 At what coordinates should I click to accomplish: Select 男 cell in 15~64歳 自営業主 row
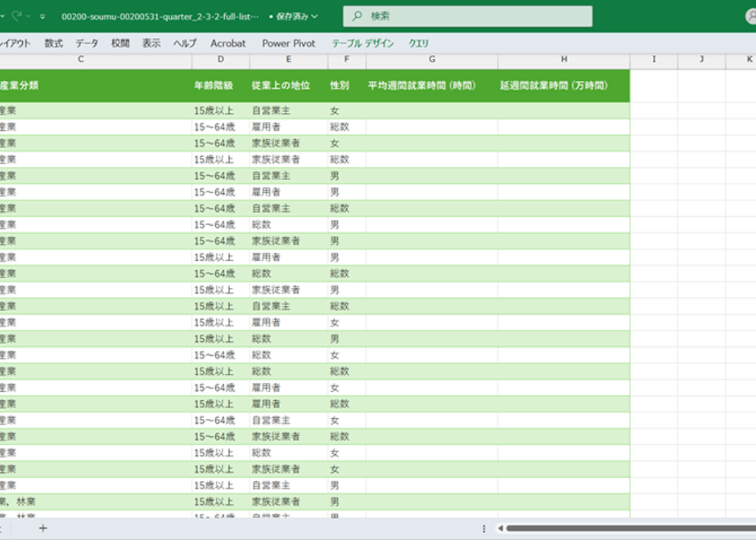click(x=347, y=176)
